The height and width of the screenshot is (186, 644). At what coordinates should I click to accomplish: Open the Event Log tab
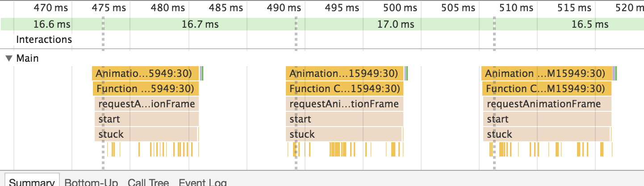point(203,182)
